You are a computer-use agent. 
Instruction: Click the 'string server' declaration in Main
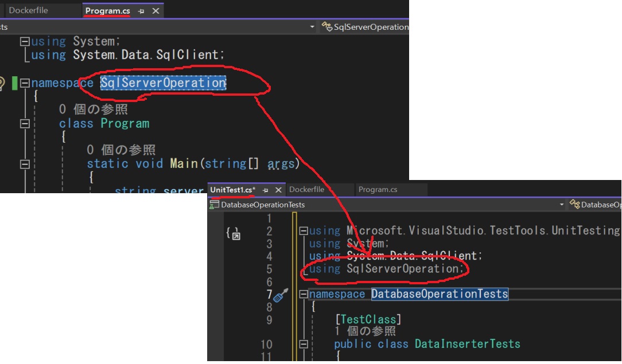pyautogui.click(x=159, y=190)
